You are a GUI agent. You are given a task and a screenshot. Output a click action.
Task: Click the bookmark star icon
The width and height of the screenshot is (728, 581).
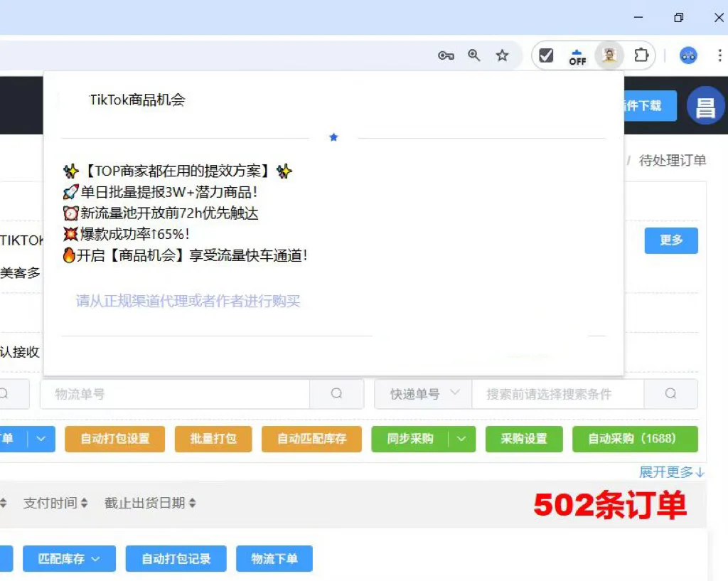tap(503, 55)
